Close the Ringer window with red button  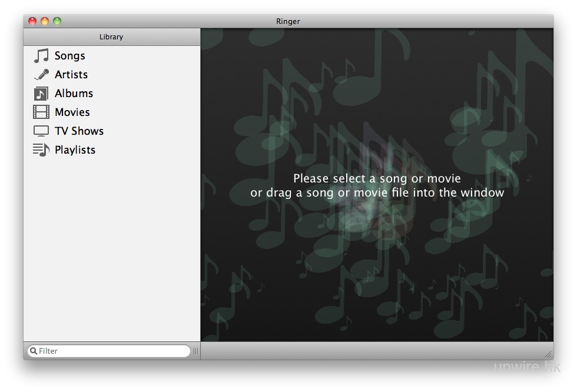32,21
